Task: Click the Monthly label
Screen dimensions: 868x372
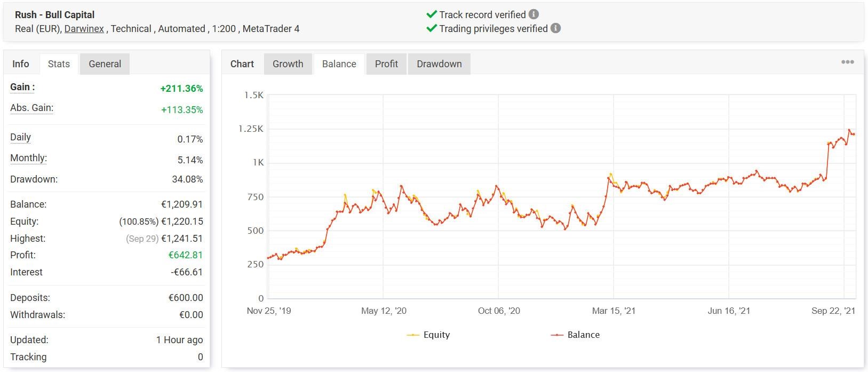Action: point(28,158)
